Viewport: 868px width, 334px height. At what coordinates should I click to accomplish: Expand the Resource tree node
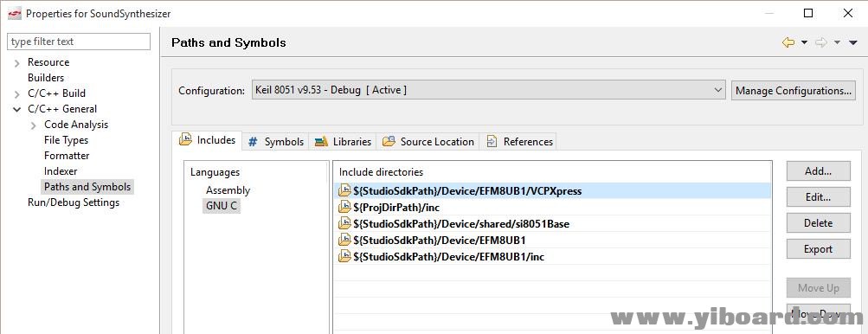pos(17,62)
